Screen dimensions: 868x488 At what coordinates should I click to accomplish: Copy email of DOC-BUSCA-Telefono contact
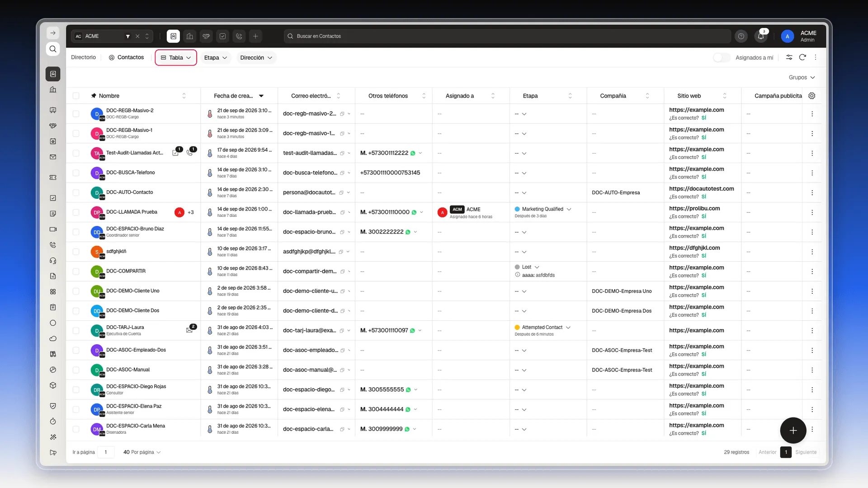click(x=342, y=173)
